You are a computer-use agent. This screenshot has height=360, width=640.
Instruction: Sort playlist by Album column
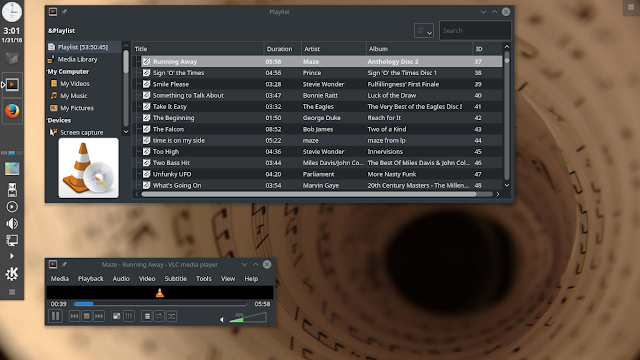[x=419, y=49]
